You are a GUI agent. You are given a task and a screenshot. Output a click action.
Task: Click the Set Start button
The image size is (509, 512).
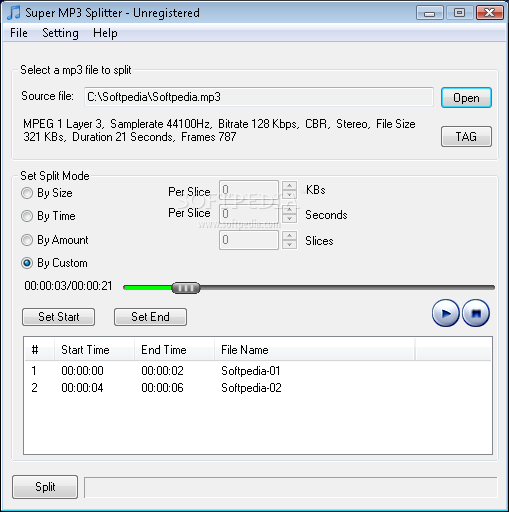pos(58,317)
